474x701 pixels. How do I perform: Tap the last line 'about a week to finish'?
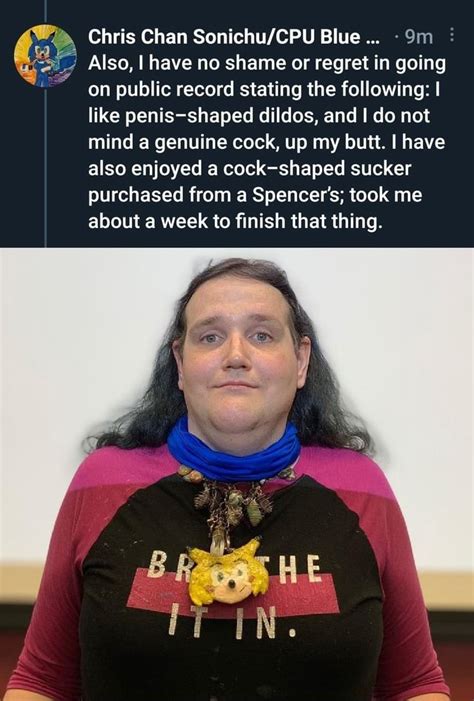click(235, 221)
